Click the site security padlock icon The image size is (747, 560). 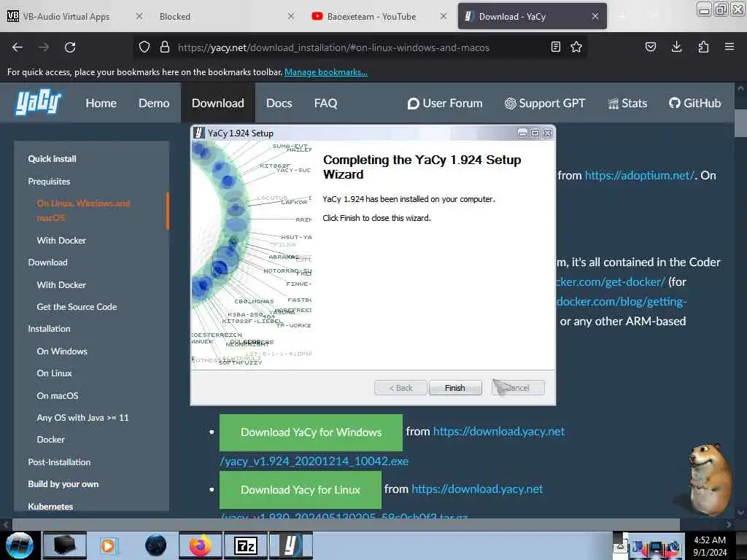pyautogui.click(x=165, y=47)
